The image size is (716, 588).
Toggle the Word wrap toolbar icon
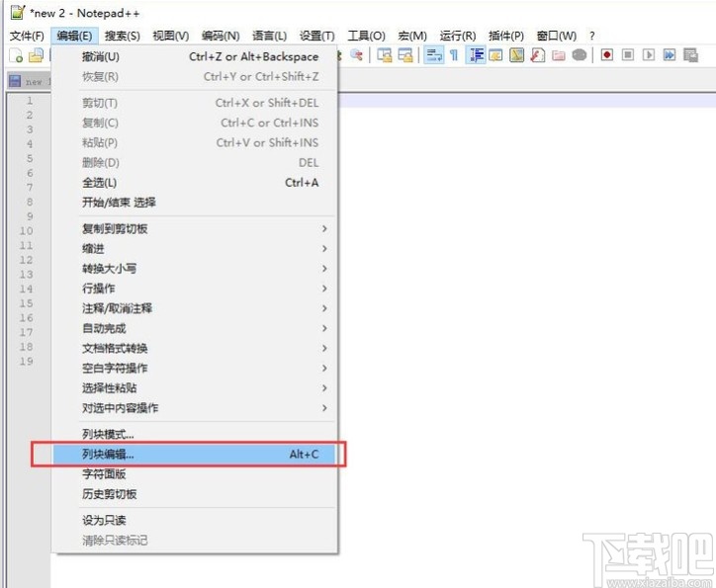point(433,55)
